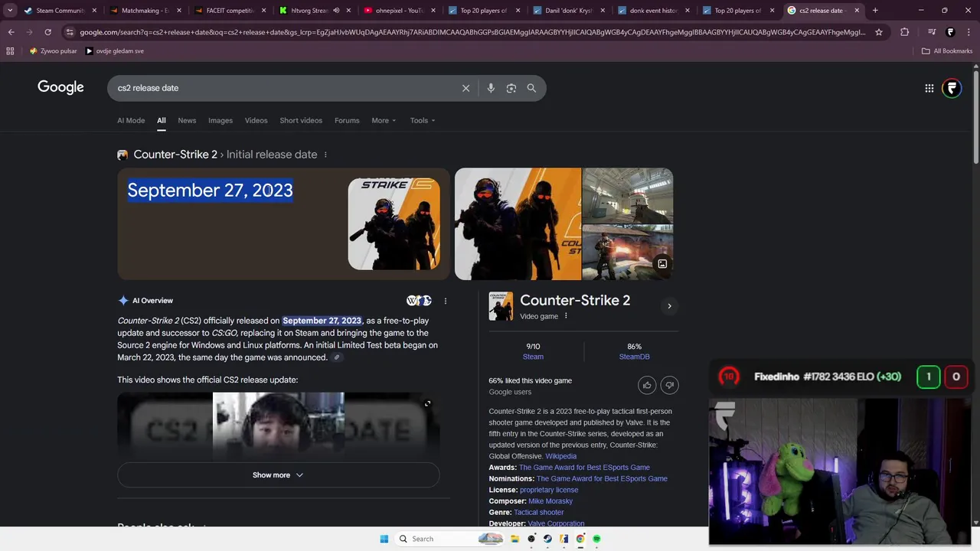Reload the current page

click(47, 32)
